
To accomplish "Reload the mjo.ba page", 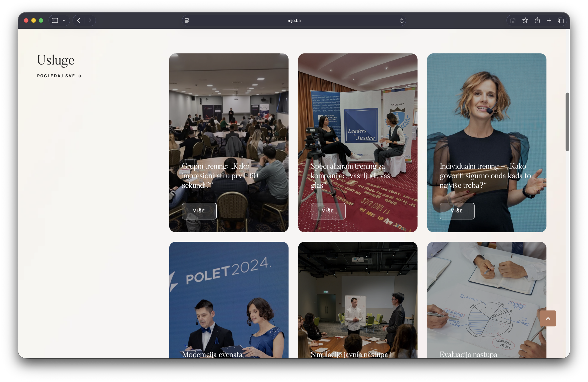I will click(x=401, y=20).
